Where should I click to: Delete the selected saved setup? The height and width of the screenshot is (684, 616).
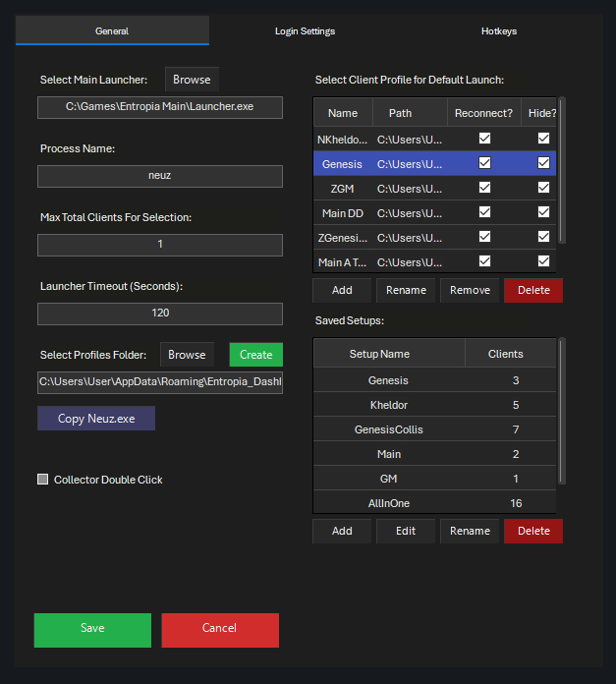(x=533, y=531)
